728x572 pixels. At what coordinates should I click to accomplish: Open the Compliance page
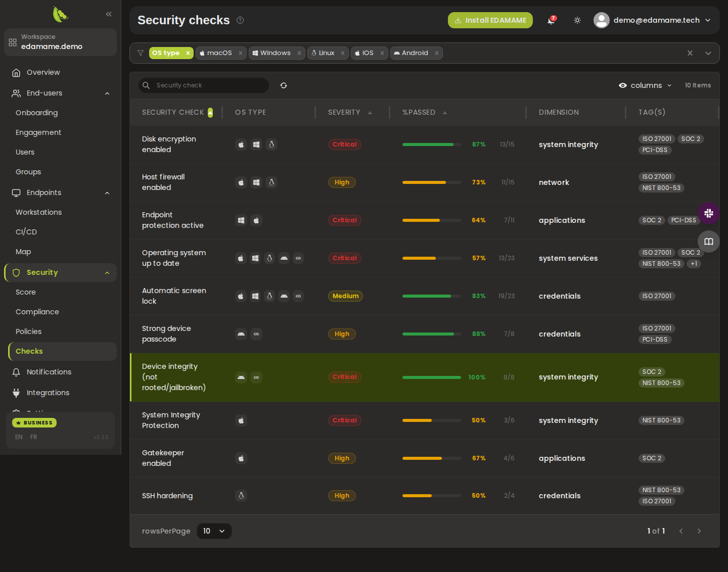[x=37, y=312]
